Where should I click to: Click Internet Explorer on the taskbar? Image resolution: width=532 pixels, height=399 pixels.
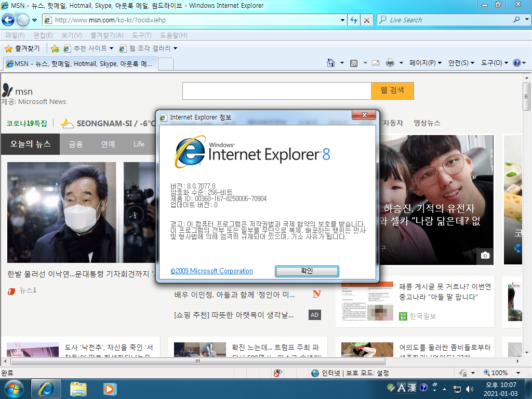[46, 389]
